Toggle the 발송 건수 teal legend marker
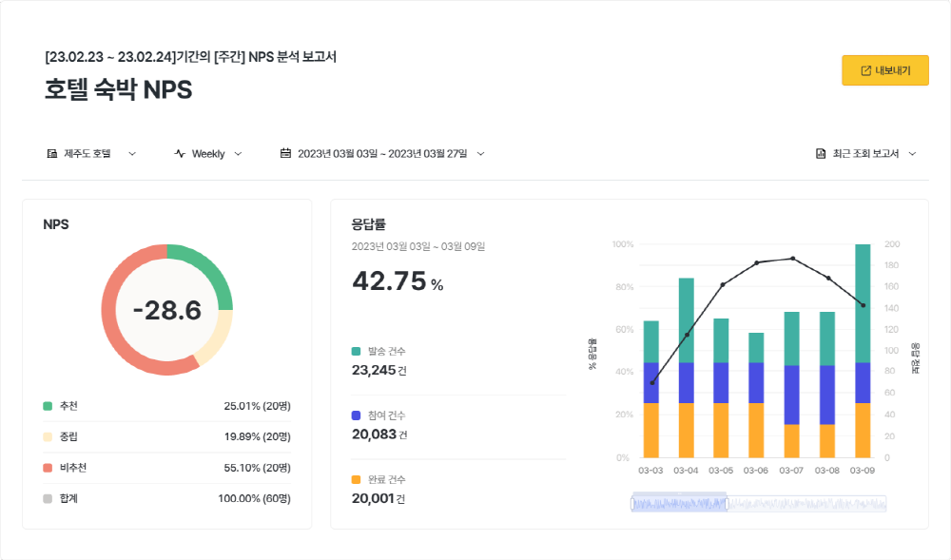This screenshot has height=560, width=951. pyautogui.click(x=357, y=351)
